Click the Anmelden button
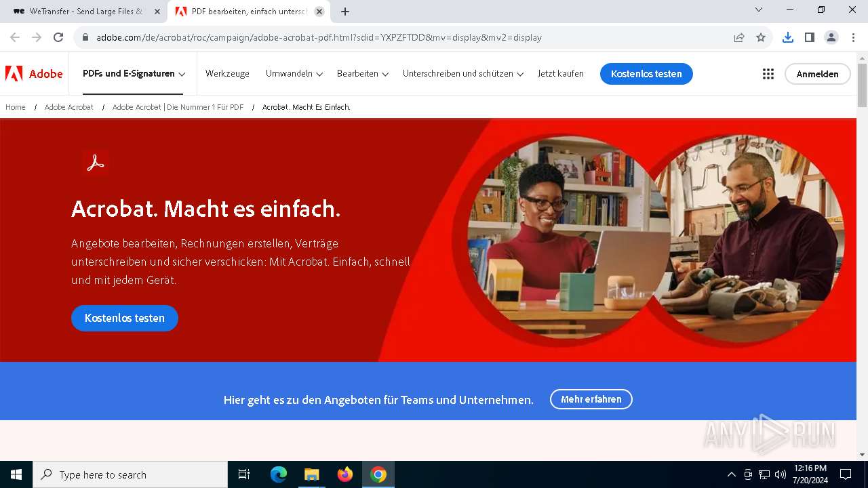868x488 pixels. pos(817,74)
